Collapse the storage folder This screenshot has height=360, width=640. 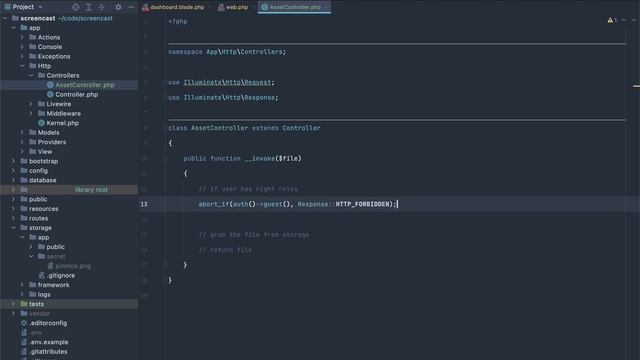[x=14, y=228]
